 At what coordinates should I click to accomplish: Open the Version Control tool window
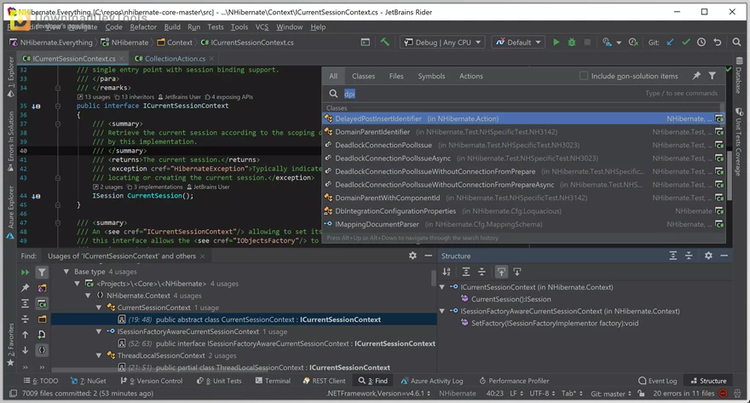(x=151, y=381)
